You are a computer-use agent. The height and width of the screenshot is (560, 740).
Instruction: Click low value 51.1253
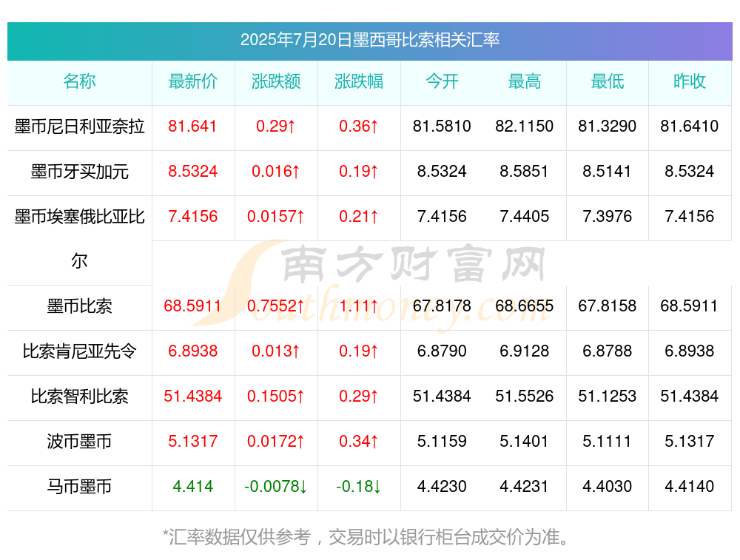(608, 397)
